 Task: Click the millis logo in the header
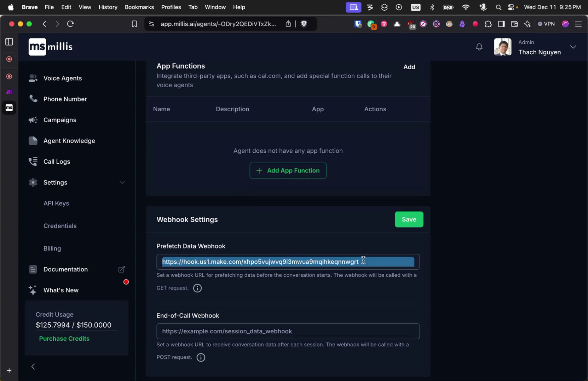coord(50,47)
